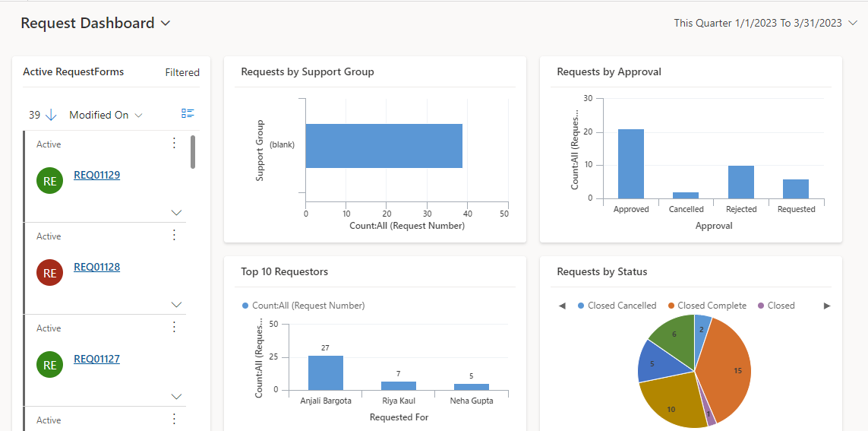Toggle the Closed Complete legend item
This screenshot has width=868, height=431.
pos(707,306)
